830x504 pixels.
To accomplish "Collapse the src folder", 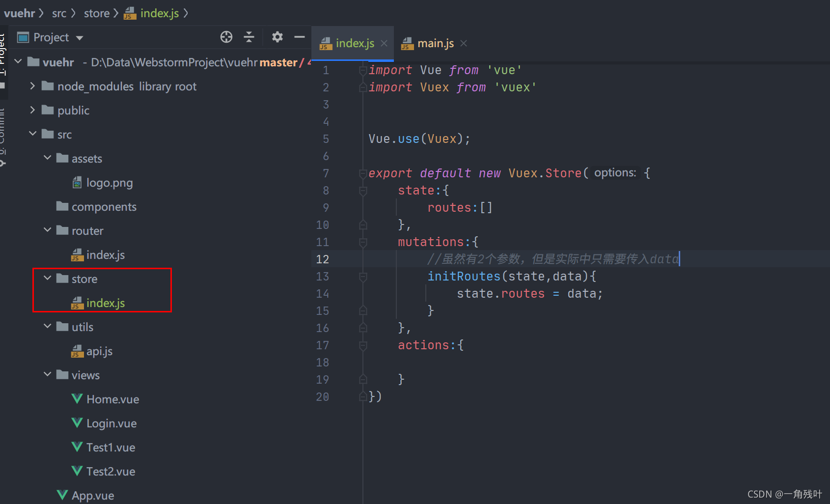I will coord(32,134).
